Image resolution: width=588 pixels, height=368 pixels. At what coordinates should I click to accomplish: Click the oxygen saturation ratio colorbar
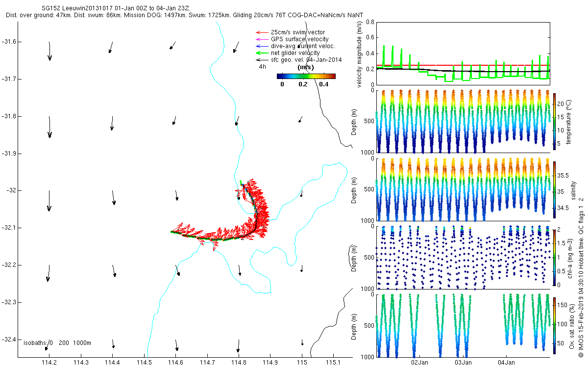pyautogui.click(x=554, y=325)
